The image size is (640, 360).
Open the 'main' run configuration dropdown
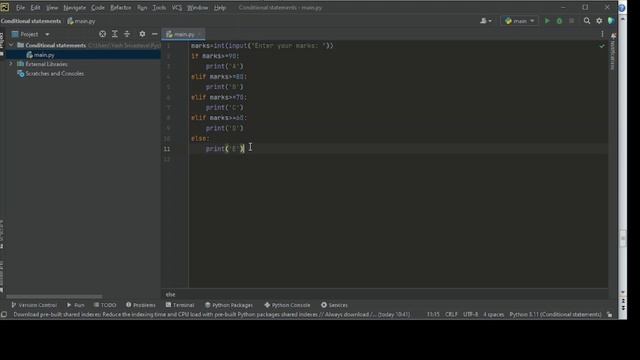[x=519, y=21]
